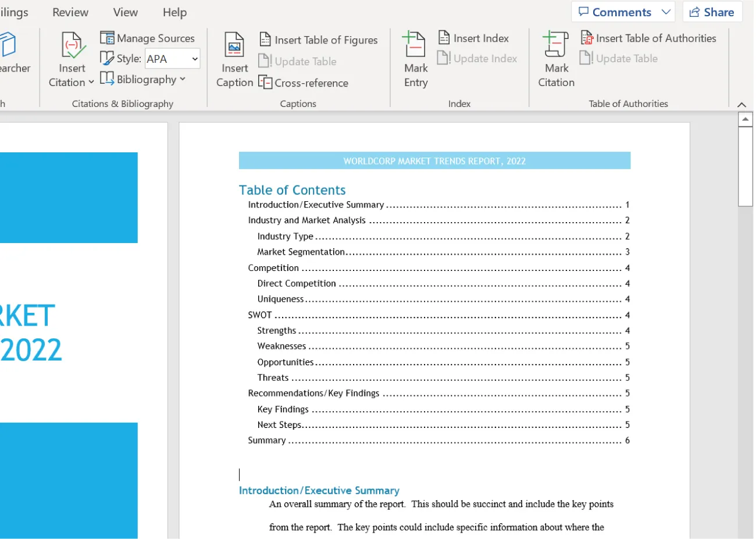Switch to the Review tab
Viewport: 756px width, 539px height.
[70, 12]
